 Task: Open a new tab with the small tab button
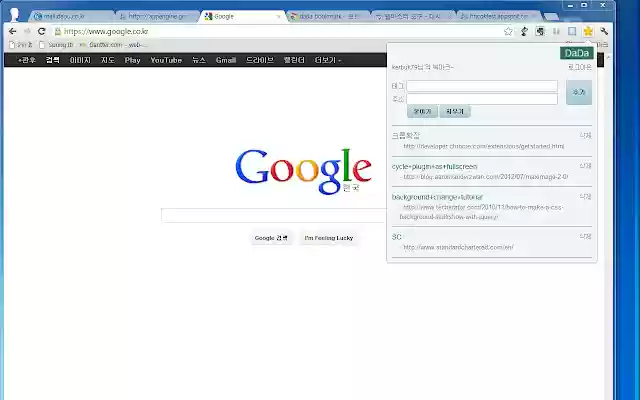[551, 17]
